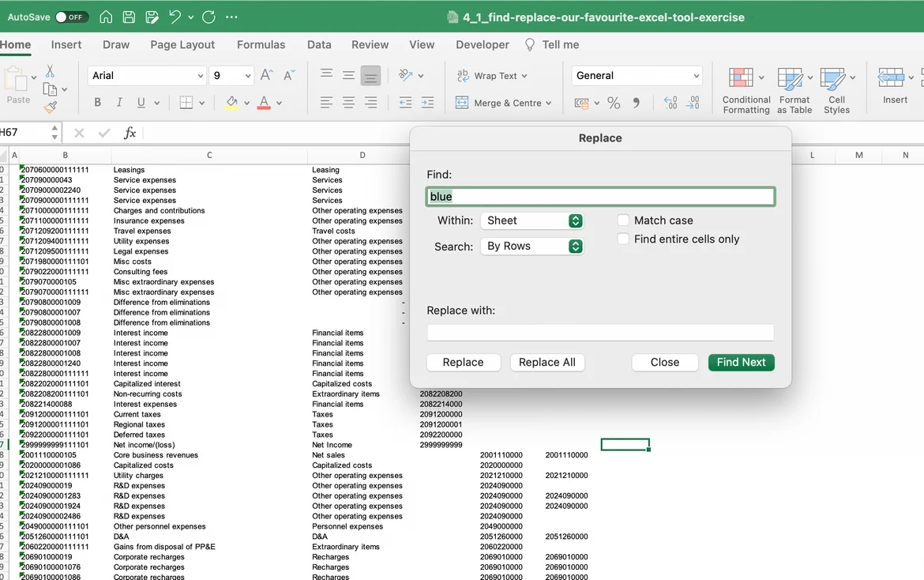Enable the Match case checkbox
924x580 pixels.
623,220
